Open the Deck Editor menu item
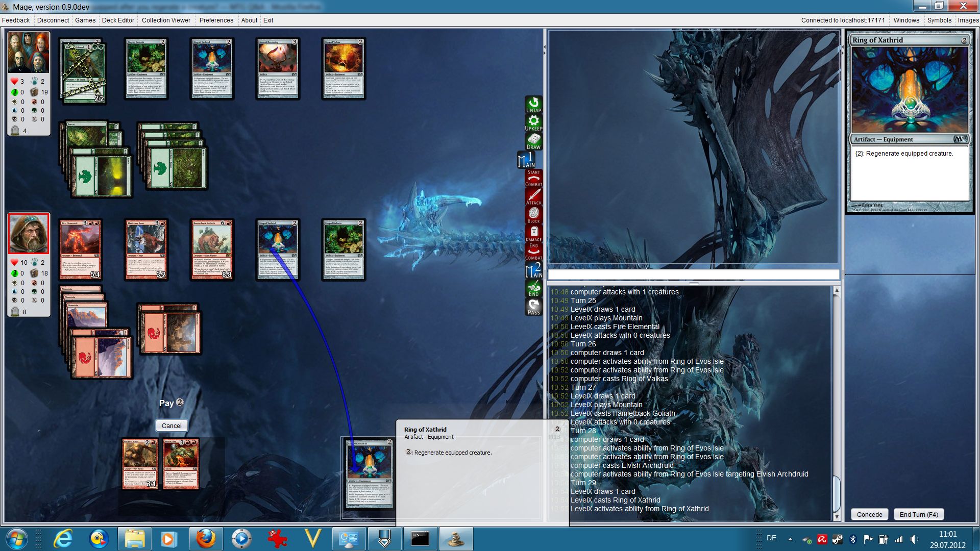Image resolution: width=980 pixels, height=551 pixels. coord(118,20)
